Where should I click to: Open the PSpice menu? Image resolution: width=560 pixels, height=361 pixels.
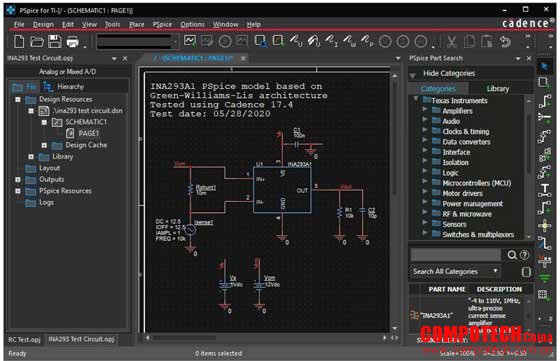(162, 24)
